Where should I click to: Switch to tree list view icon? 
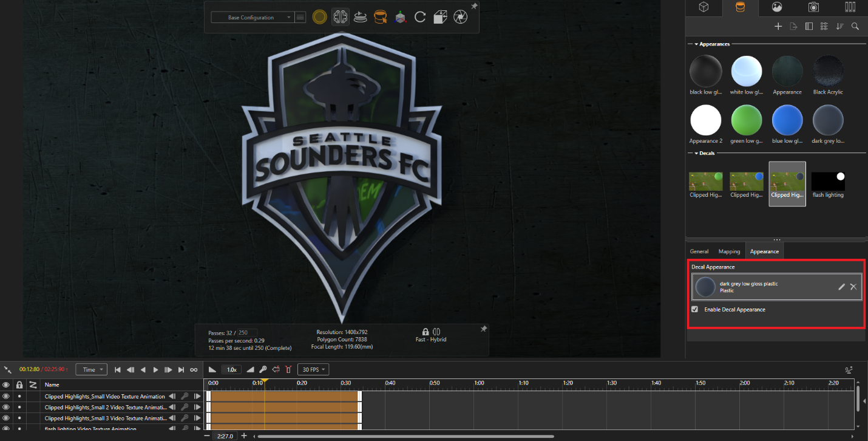click(824, 26)
